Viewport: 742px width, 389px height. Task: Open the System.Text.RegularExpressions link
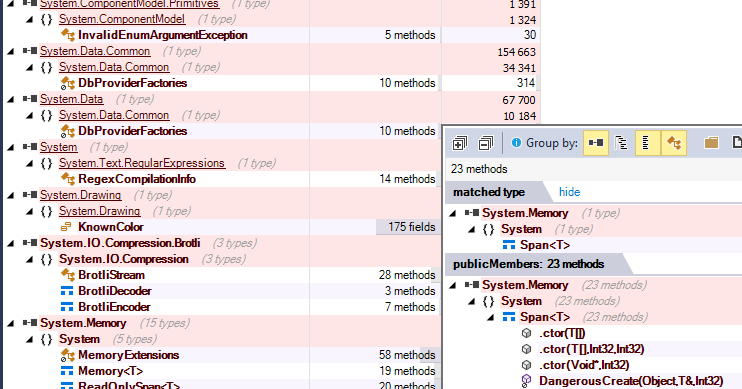point(141,163)
